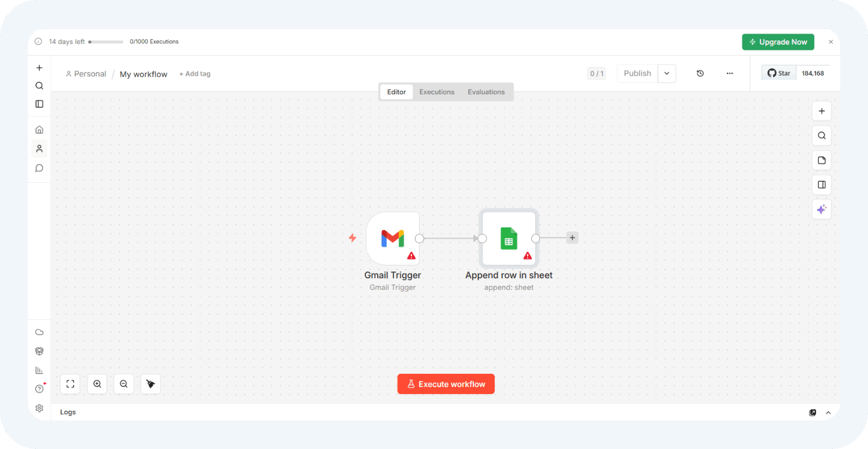Toggle the left sidebar panel
Viewport: 868px width, 449px height.
pos(39,104)
